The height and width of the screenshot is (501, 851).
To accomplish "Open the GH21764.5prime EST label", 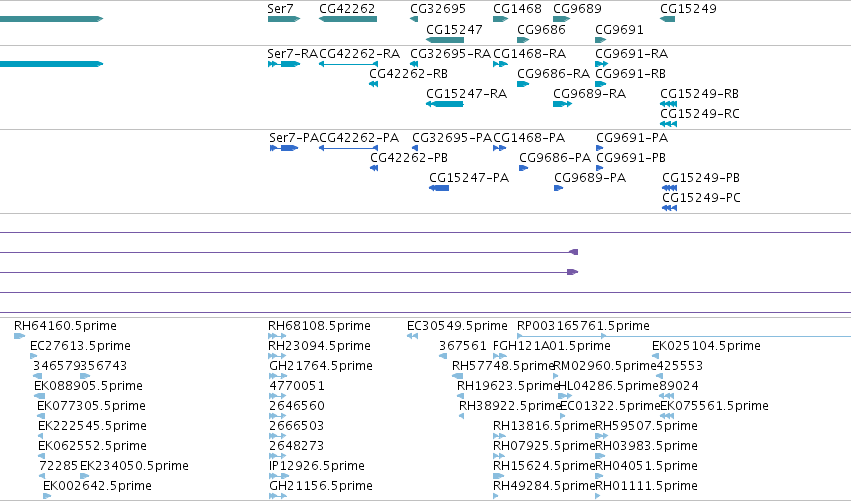I will coord(321,366).
